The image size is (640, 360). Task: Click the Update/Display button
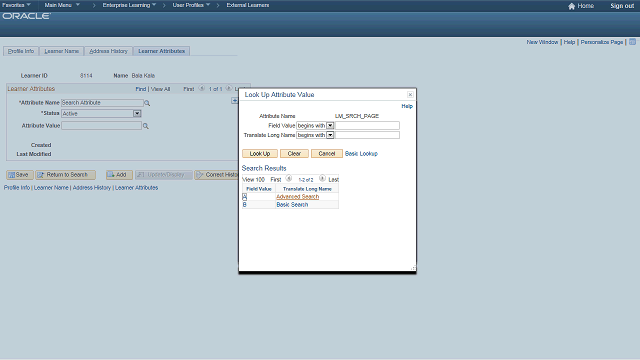[163, 175]
